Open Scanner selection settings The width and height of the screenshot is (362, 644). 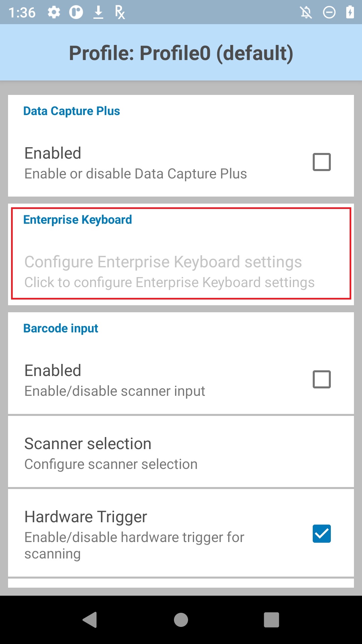[181, 452]
